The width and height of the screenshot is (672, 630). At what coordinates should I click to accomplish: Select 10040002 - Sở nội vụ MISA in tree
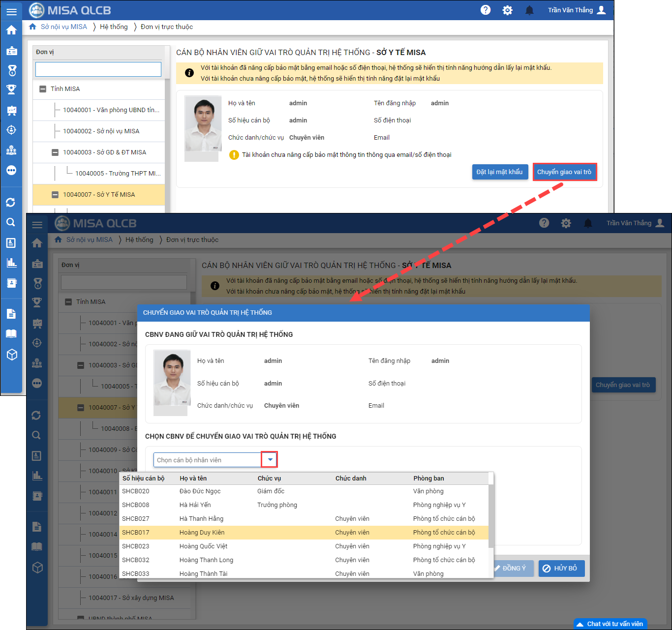pyautogui.click(x=101, y=131)
